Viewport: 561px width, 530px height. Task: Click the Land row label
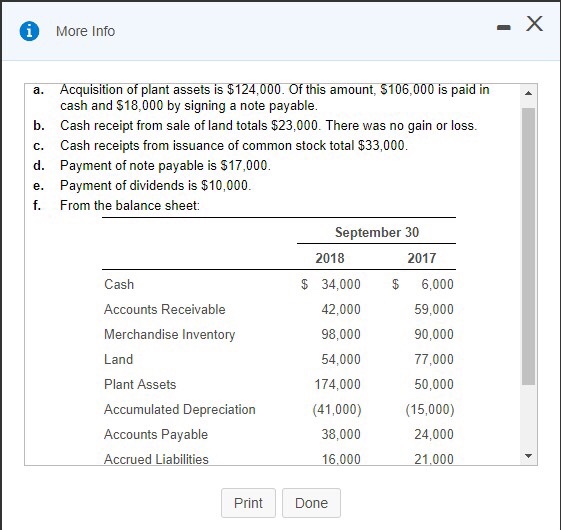[118, 359]
